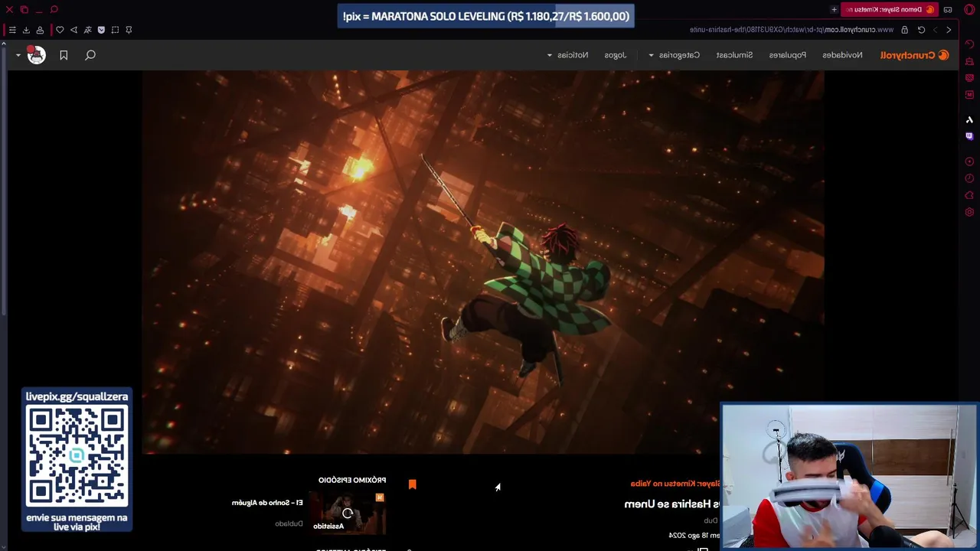
Task: Click the browser back arrow
Action: 949,30
